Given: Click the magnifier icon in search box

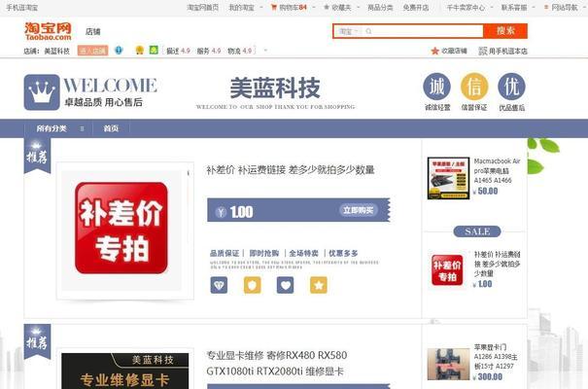Looking at the screenshot, I should point(368,31).
